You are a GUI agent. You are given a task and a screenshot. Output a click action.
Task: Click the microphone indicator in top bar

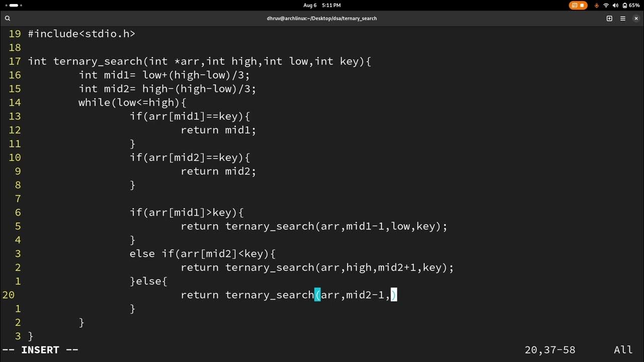coord(597,5)
